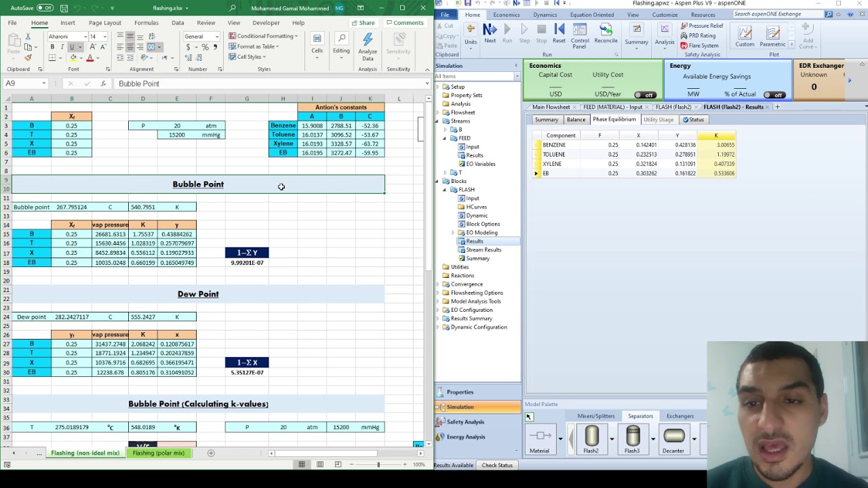This screenshot has height=488, width=868.
Task: Click the Excel zoom slider
Action: click(378, 464)
